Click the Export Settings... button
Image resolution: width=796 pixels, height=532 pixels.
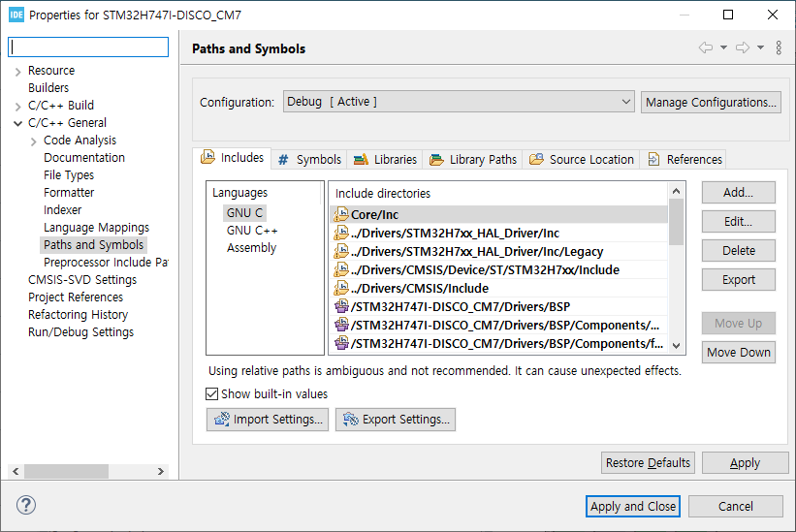click(396, 420)
